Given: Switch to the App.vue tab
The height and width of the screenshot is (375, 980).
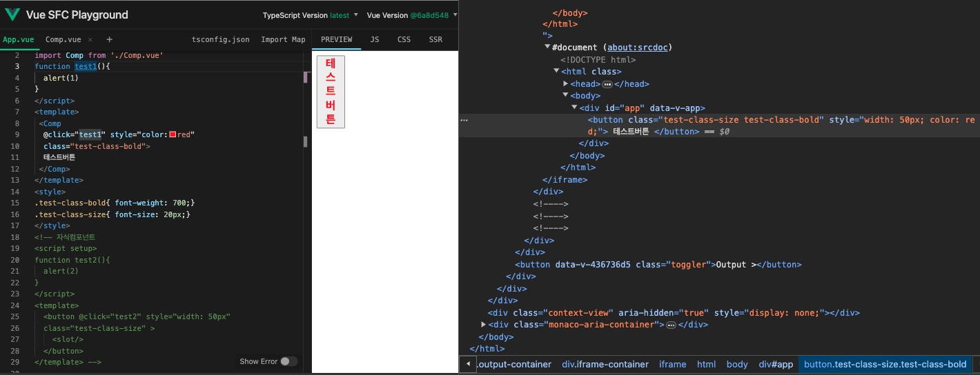Looking at the screenshot, I should click(18, 39).
